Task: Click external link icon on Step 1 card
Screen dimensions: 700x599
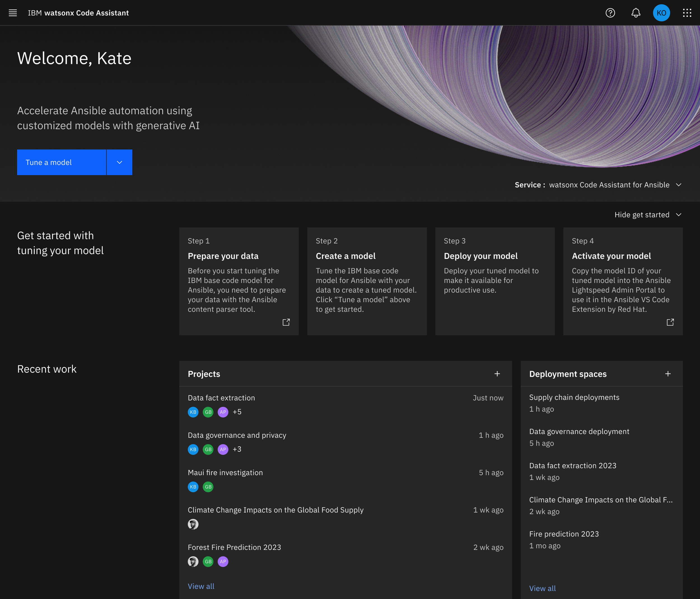Action: (x=286, y=322)
